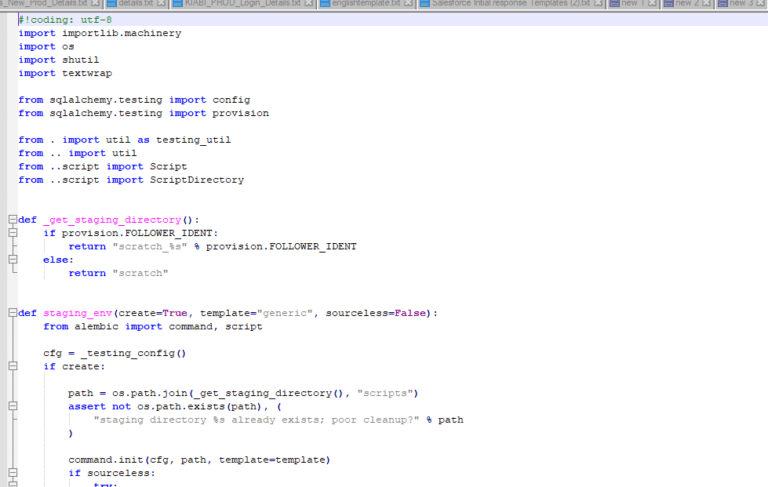Viewport: 768px width, 487px height.
Task: Click the 'new 2' tab file icon
Action: coord(669,4)
